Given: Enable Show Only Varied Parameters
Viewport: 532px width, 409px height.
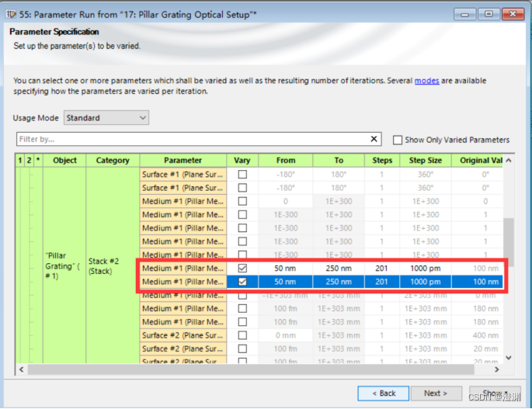Looking at the screenshot, I should pyautogui.click(x=398, y=140).
